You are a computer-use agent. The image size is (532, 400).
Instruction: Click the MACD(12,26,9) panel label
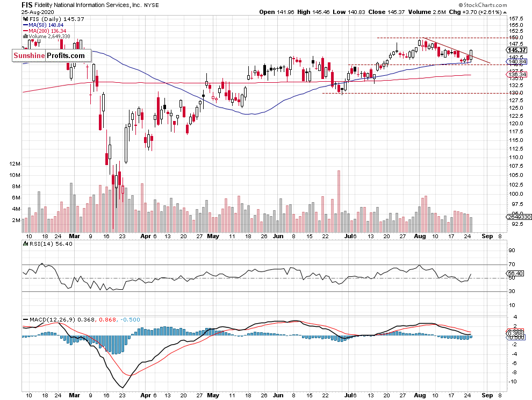coord(53,319)
